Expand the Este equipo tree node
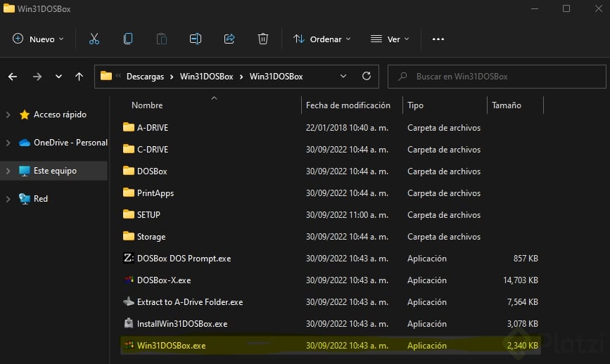 (x=8, y=171)
